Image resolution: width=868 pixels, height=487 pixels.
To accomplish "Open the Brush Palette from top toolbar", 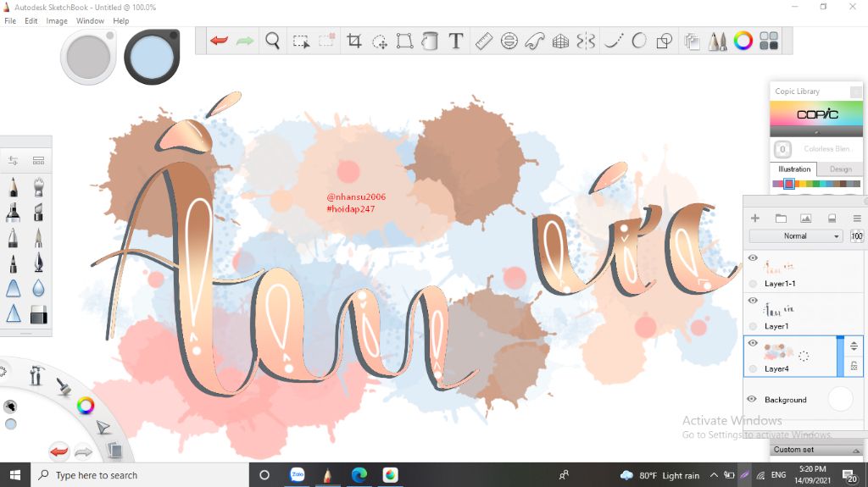I will [717, 41].
